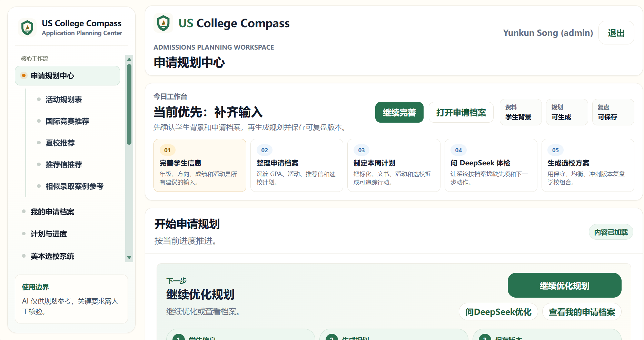Click ADMISSIONS PLANNING WORKSPACE subtitle text
The image size is (644, 340).
click(214, 47)
